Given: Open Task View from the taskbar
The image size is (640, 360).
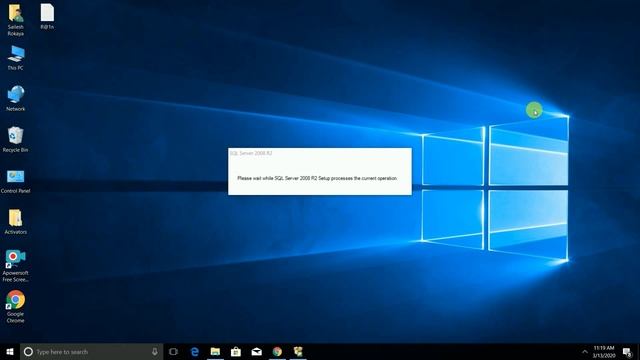Looking at the screenshot, I should (x=173, y=351).
